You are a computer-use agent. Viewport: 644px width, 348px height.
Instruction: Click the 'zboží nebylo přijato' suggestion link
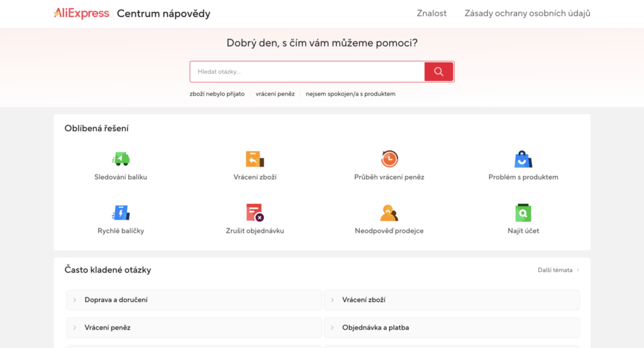pos(217,94)
